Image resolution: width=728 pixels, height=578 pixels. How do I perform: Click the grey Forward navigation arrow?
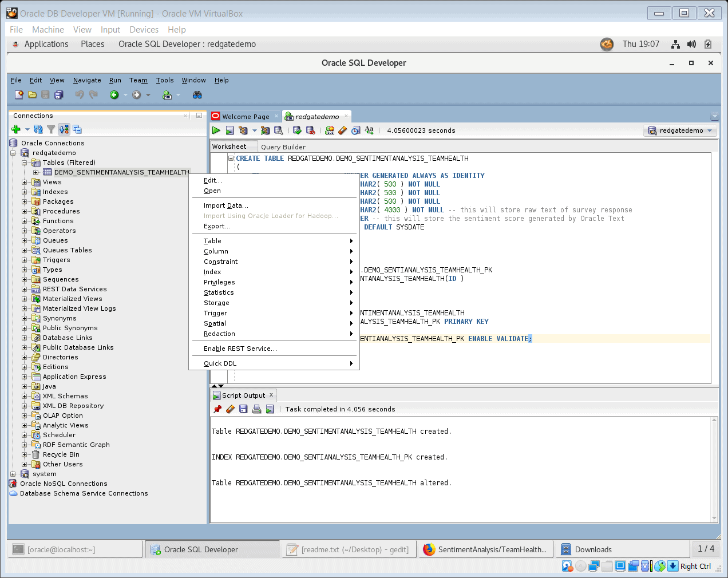137,94
